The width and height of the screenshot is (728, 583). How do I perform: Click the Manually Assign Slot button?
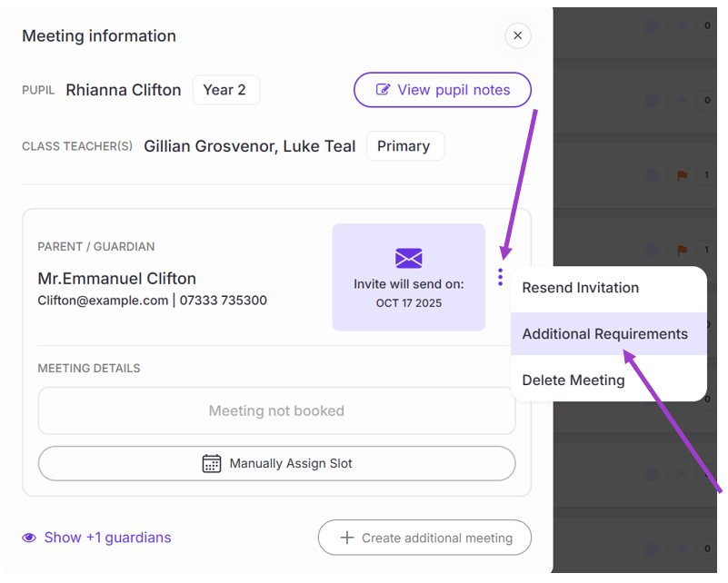pyautogui.click(x=276, y=463)
